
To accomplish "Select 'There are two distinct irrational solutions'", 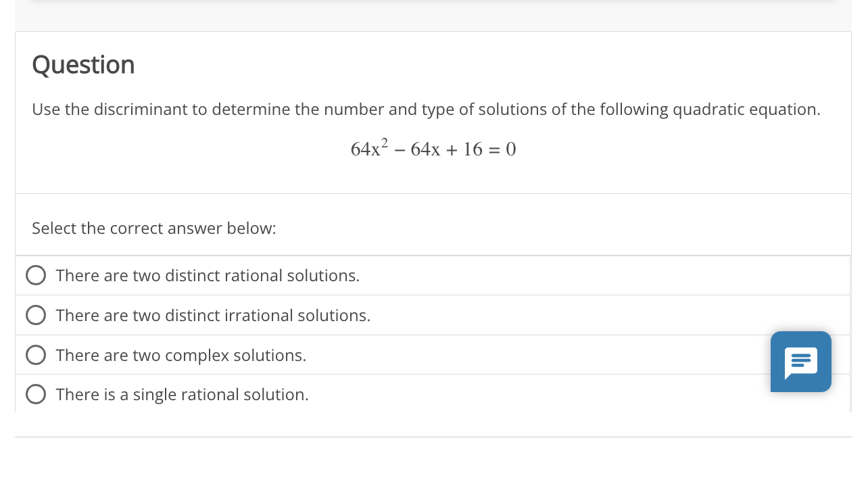I will tap(36, 315).
